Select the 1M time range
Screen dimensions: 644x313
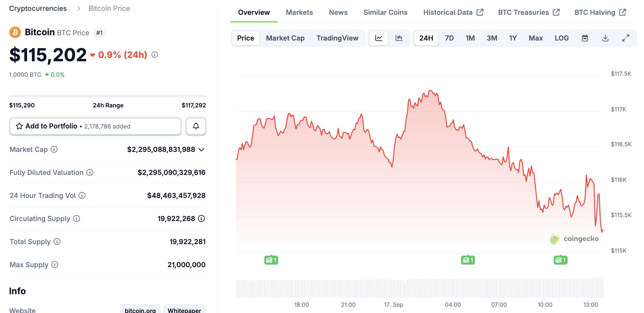pyautogui.click(x=470, y=38)
